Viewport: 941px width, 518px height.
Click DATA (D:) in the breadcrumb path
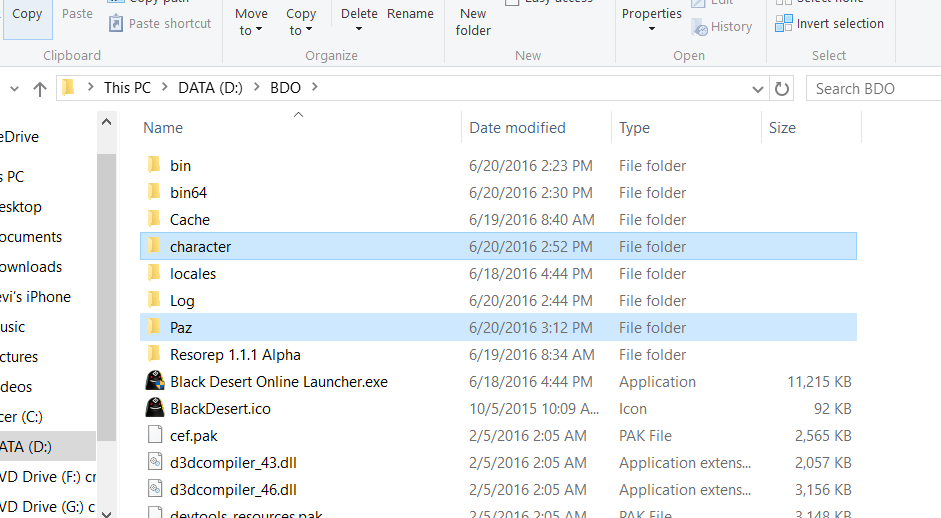212,88
